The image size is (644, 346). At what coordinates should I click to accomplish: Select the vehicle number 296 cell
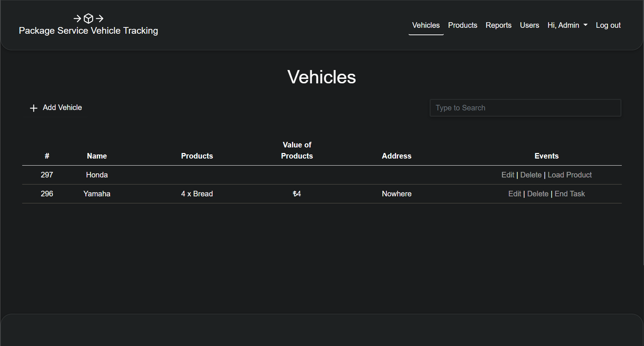tap(47, 194)
